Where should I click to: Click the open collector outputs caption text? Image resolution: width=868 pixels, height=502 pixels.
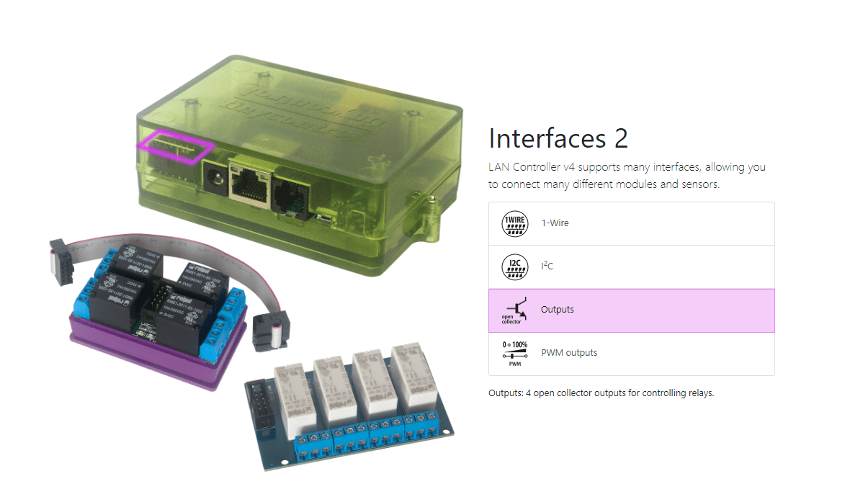pos(601,393)
